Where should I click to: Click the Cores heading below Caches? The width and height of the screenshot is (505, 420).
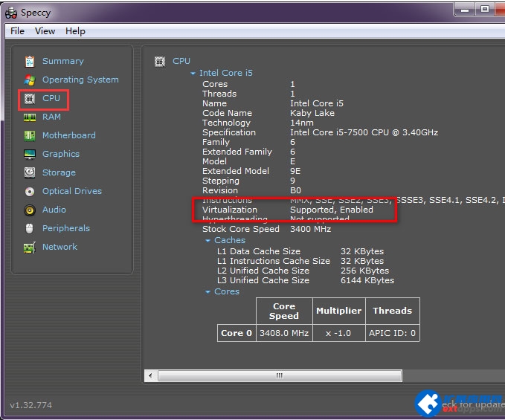(x=227, y=291)
